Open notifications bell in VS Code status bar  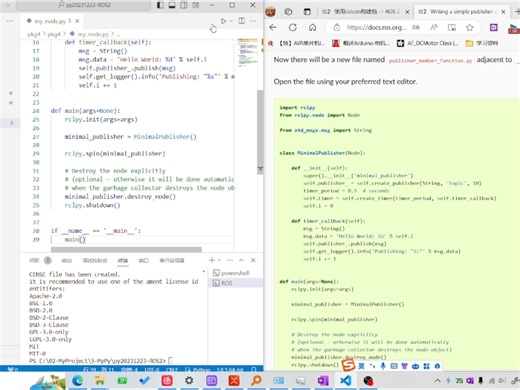coord(254,369)
